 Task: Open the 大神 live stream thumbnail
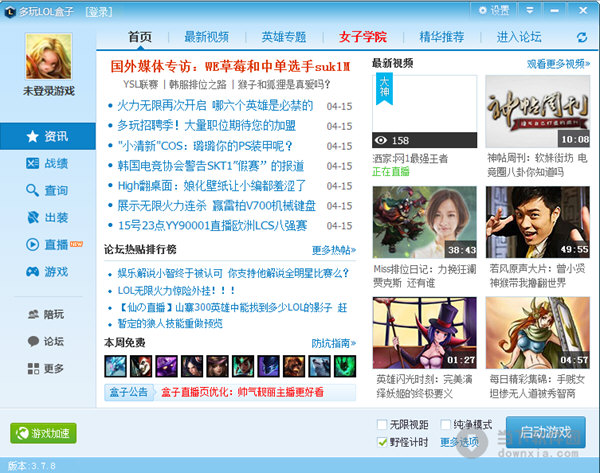(x=425, y=111)
